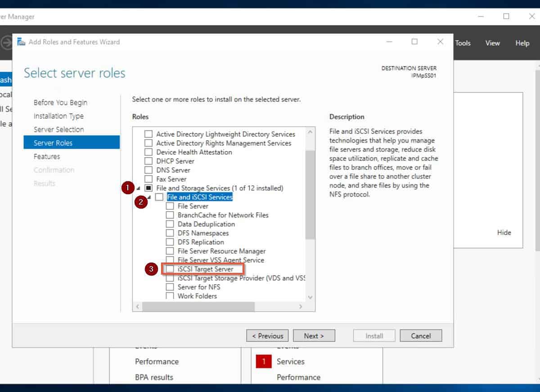
Task: Collapse File and Storage Services node
Action: coord(139,188)
